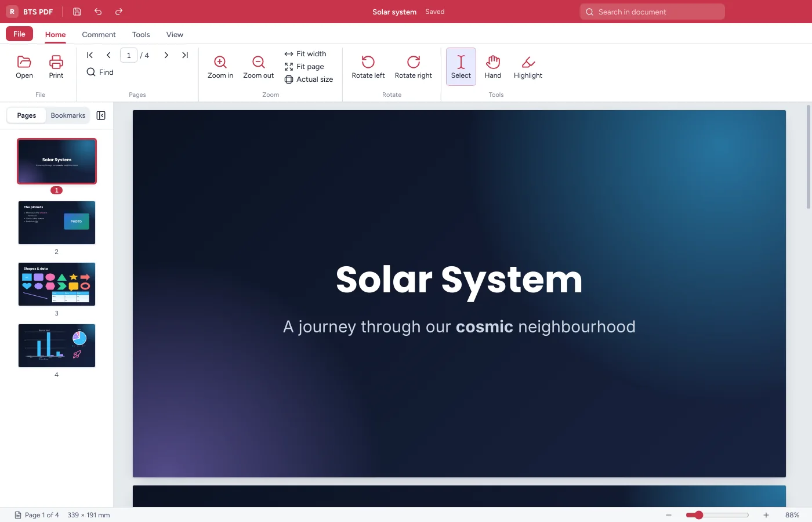
Task: Rotate the page right
Action: 414,67
